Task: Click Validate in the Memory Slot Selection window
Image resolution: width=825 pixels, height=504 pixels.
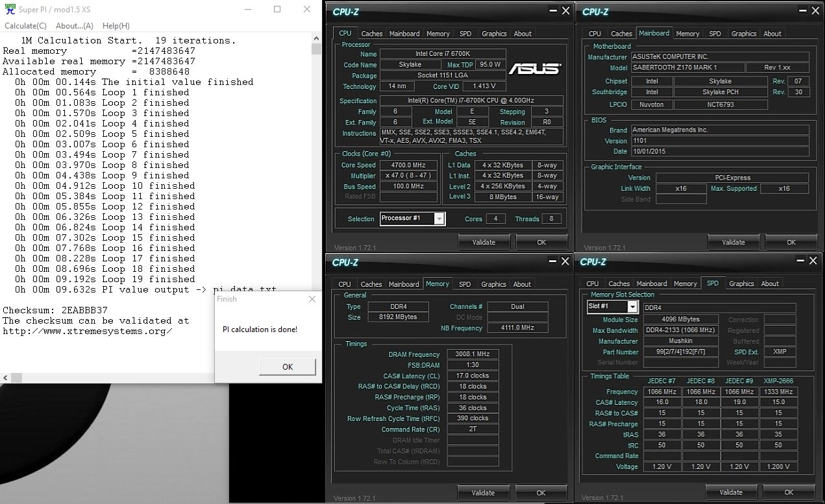Action: pos(731,493)
